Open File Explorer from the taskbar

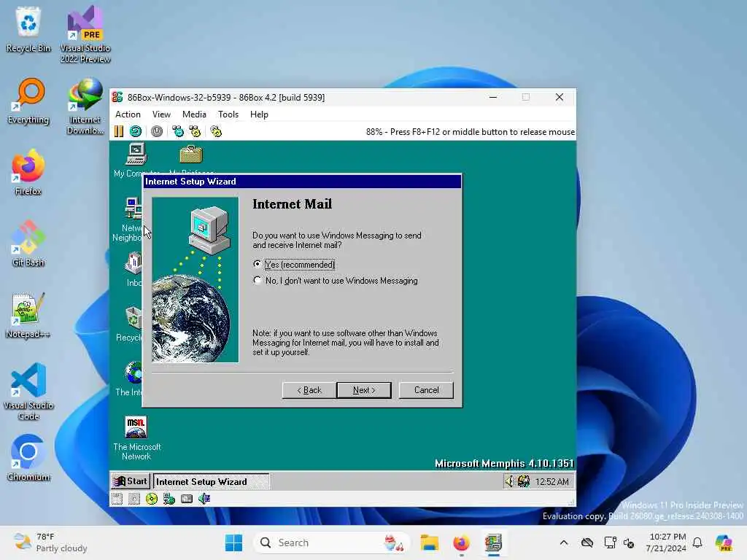(x=429, y=542)
